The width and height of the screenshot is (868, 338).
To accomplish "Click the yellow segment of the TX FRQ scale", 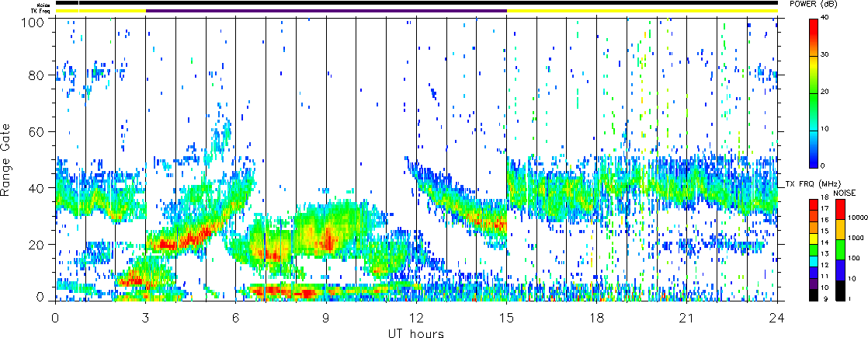I will tap(814, 237).
